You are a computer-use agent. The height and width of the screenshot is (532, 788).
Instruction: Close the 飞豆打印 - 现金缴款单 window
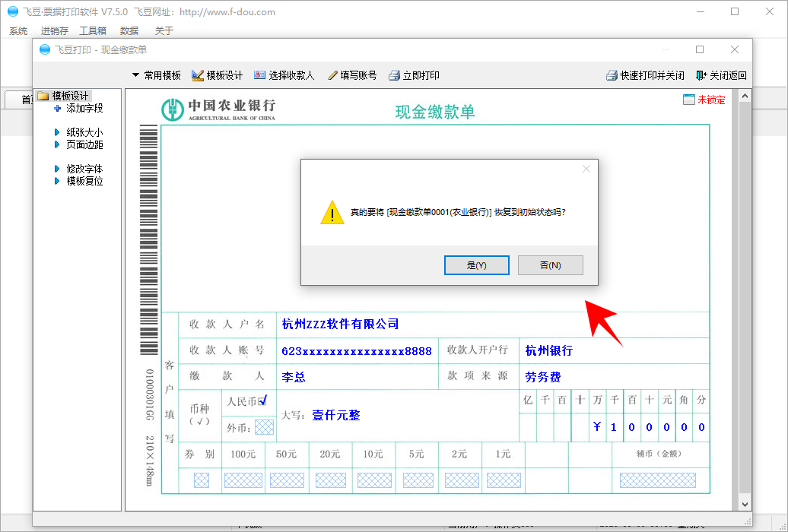pyautogui.click(x=735, y=49)
